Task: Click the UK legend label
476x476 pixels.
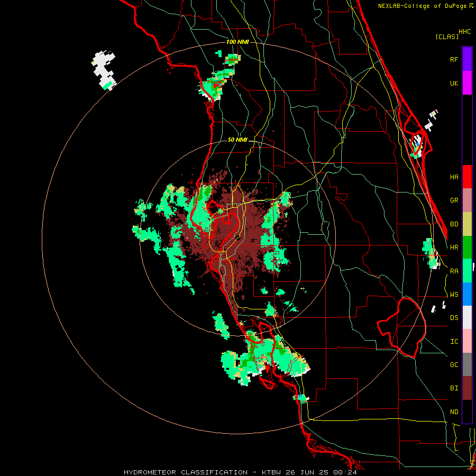Action: (x=454, y=84)
